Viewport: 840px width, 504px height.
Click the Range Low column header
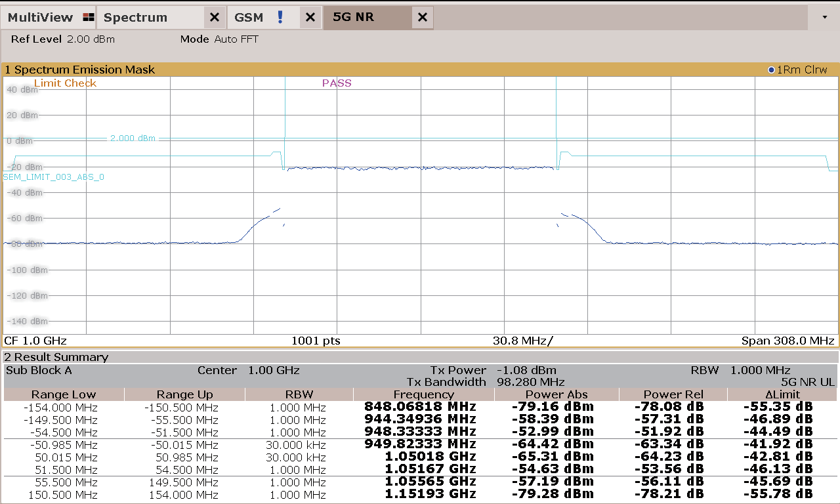[64, 394]
